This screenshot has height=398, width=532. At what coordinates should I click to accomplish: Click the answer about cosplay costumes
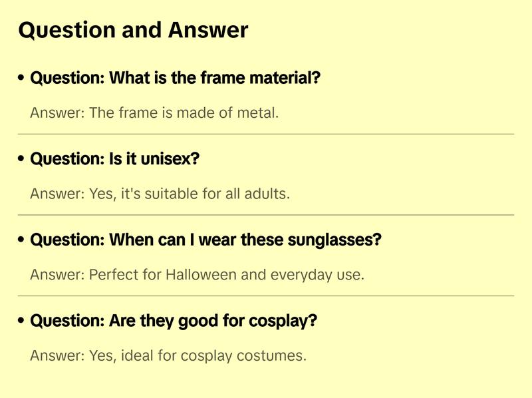tap(168, 355)
